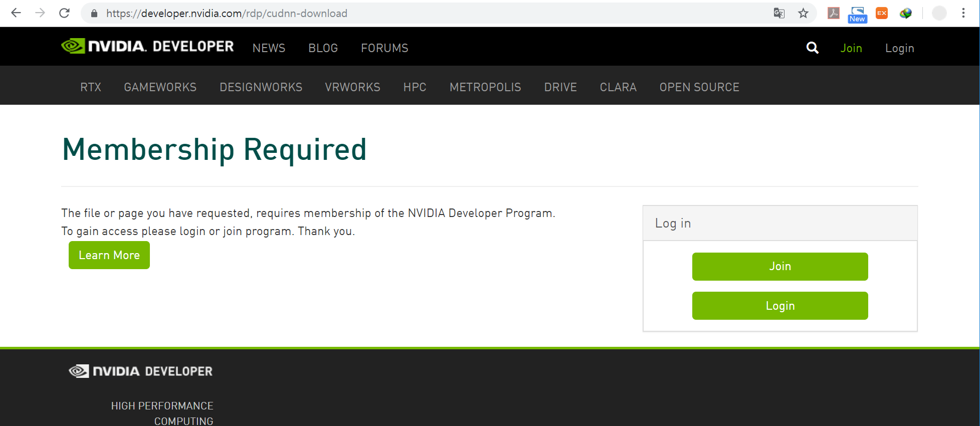Click the NVIDIA Developer footer logo
Image resolution: width=980 pixels, height=426 pixels.
(141, 371)
